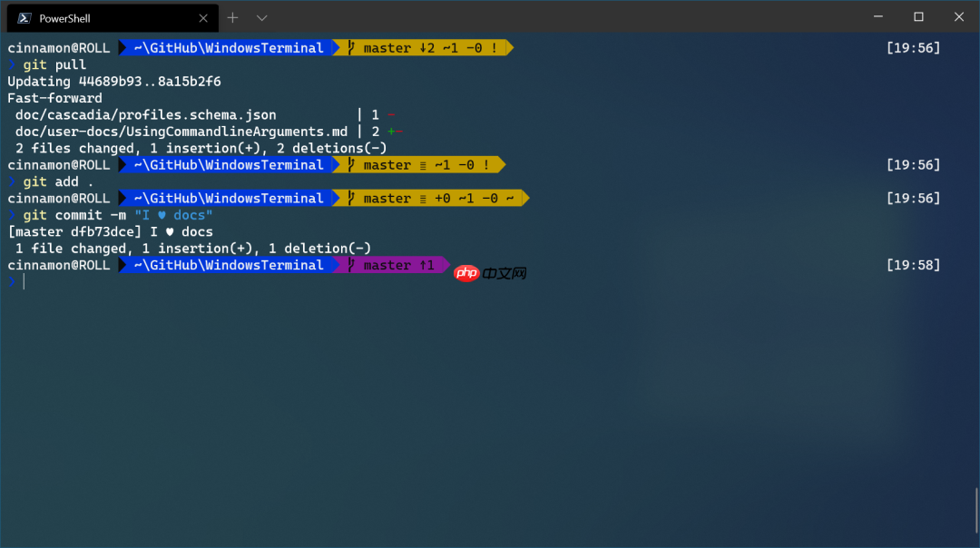The image size is (980, 548).
Task: Click the blinking cursor on the empty prompt line
Action: coord(24,281)
